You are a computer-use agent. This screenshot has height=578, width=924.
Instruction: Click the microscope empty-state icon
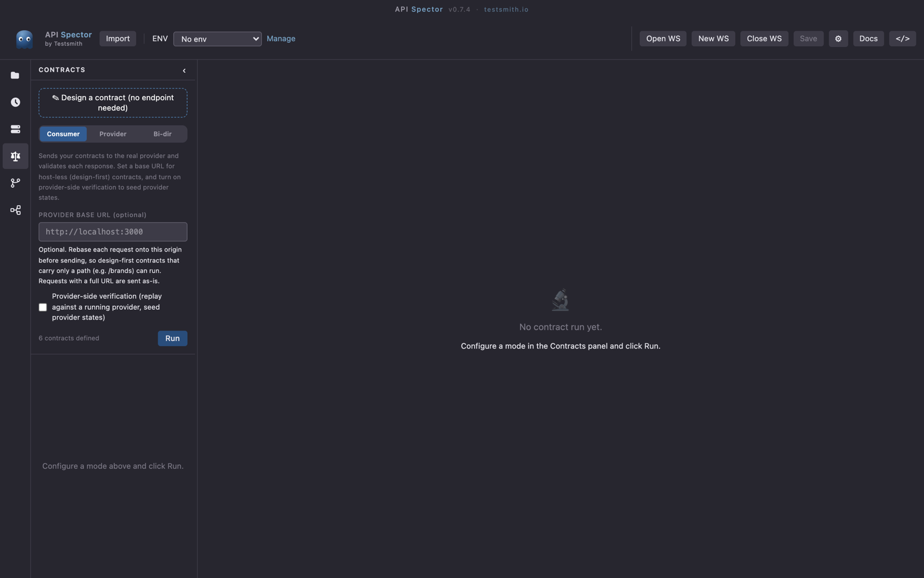[560, 300]
